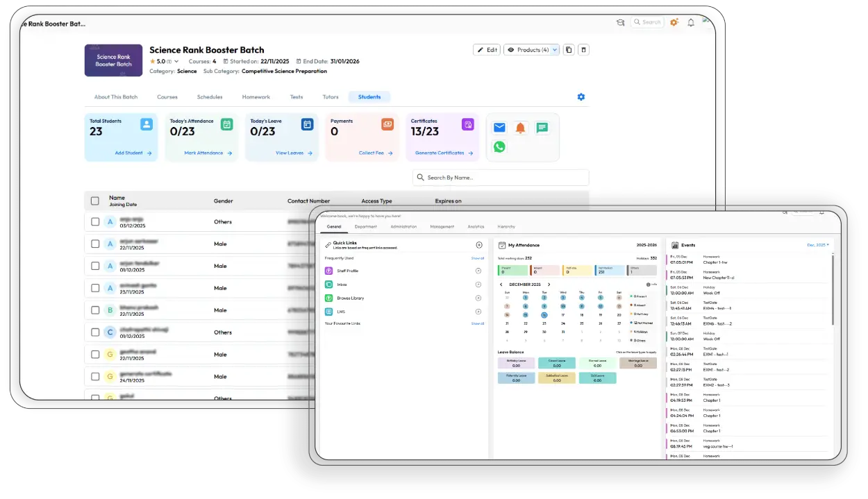Image resolution: width=868 pixels, height=499 pixels.
Task: Select the orange notification bell in communications card
Action: tap(521, 128)
